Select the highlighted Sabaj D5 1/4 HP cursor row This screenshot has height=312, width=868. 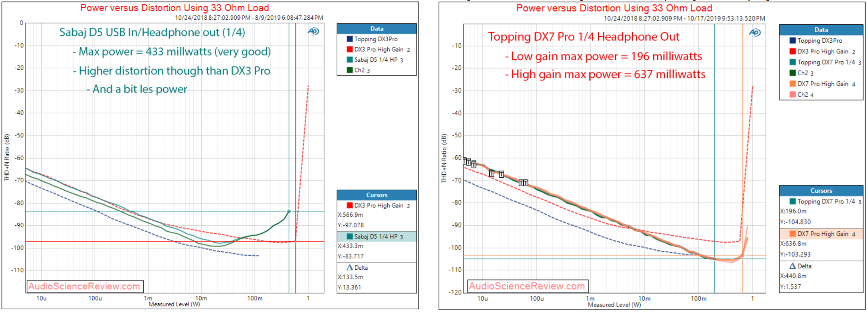(x=377, y=236)
